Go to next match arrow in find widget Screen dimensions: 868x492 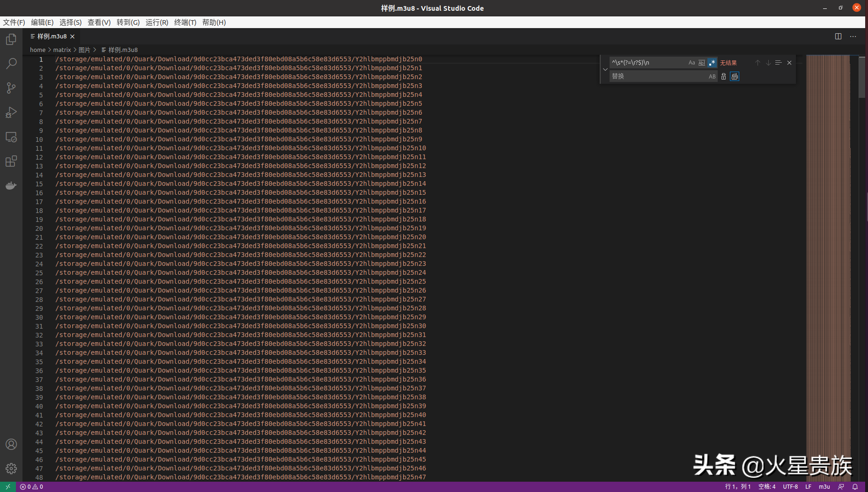[768, 63]
